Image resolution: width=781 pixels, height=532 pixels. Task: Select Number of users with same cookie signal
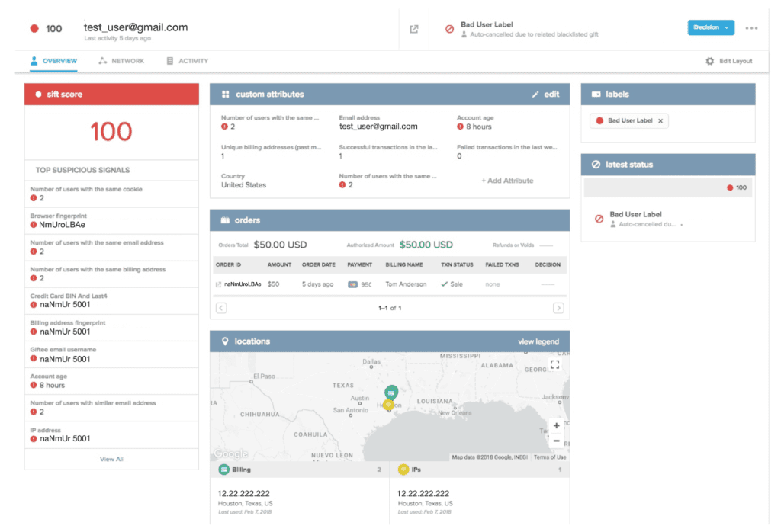pos(111,194)
